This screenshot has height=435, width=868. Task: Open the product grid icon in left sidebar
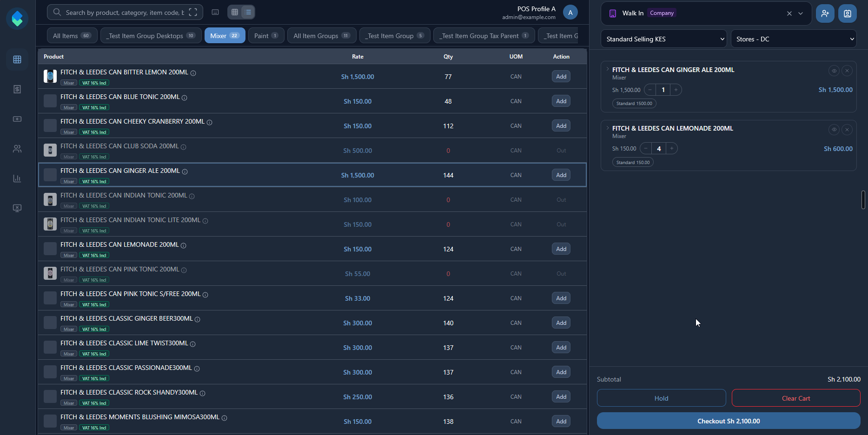tap(17, 59)
